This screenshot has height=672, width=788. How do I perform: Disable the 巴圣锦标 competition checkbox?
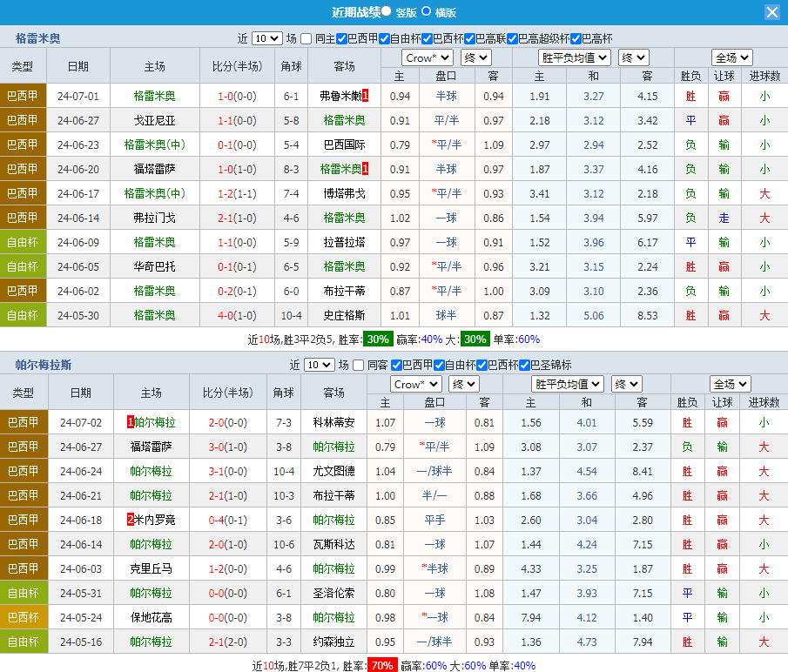tap(535, 365)
